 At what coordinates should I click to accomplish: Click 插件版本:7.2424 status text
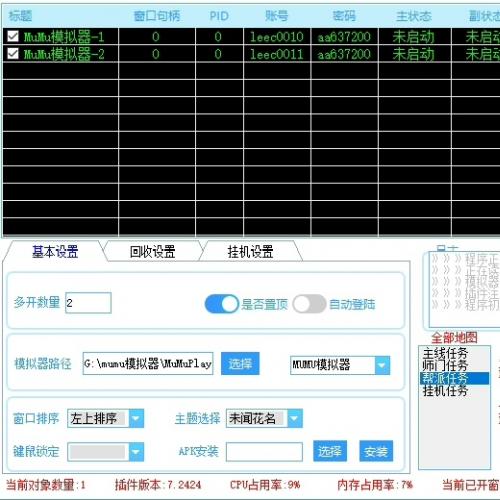158,485
